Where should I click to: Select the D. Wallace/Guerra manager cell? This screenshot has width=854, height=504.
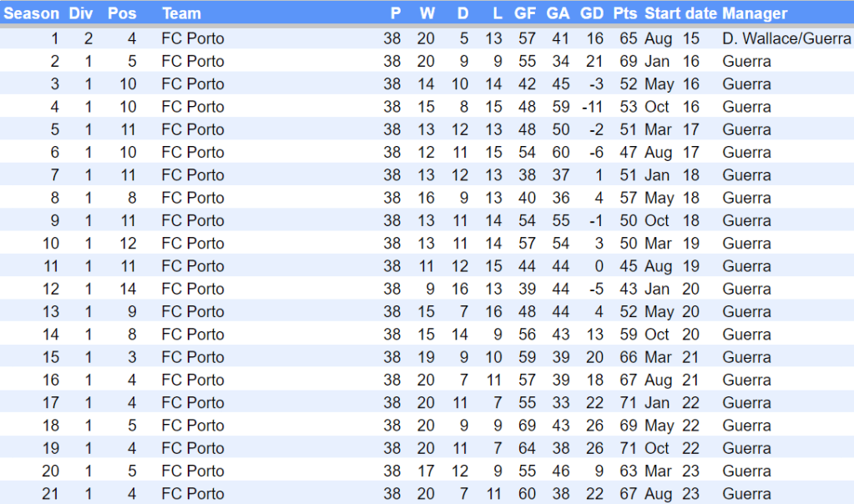786,38
